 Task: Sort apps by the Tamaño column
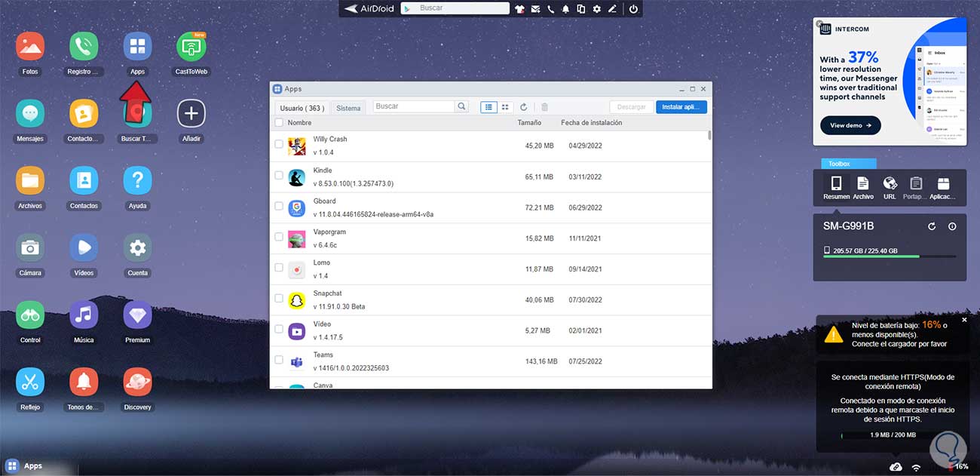528,122
